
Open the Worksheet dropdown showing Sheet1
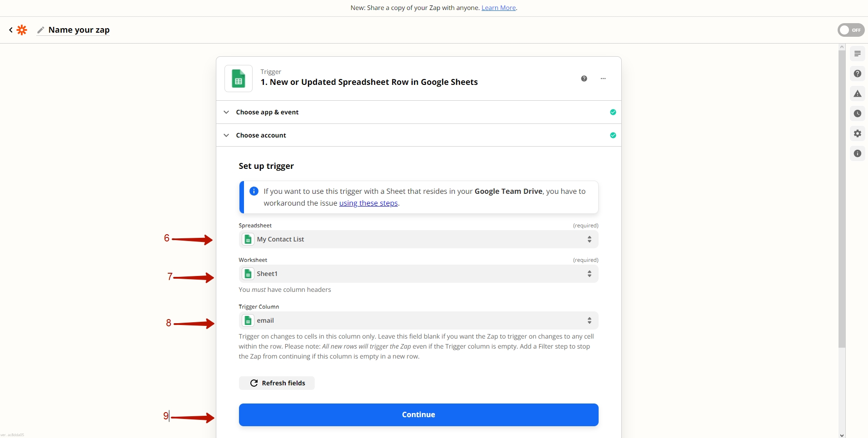click(418, 274)
